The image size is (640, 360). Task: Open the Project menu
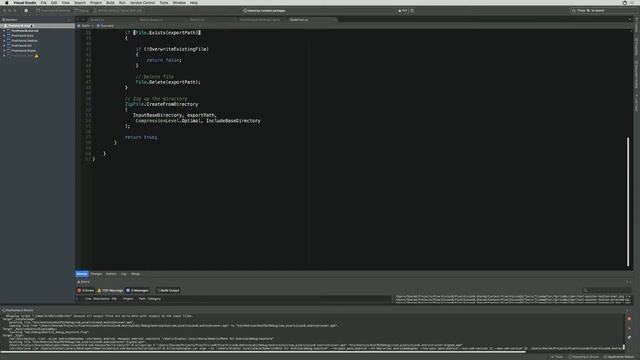[96, 2]
